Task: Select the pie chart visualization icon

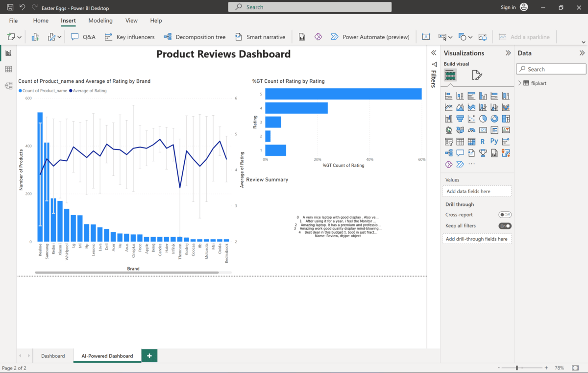Action: (483, 119)
